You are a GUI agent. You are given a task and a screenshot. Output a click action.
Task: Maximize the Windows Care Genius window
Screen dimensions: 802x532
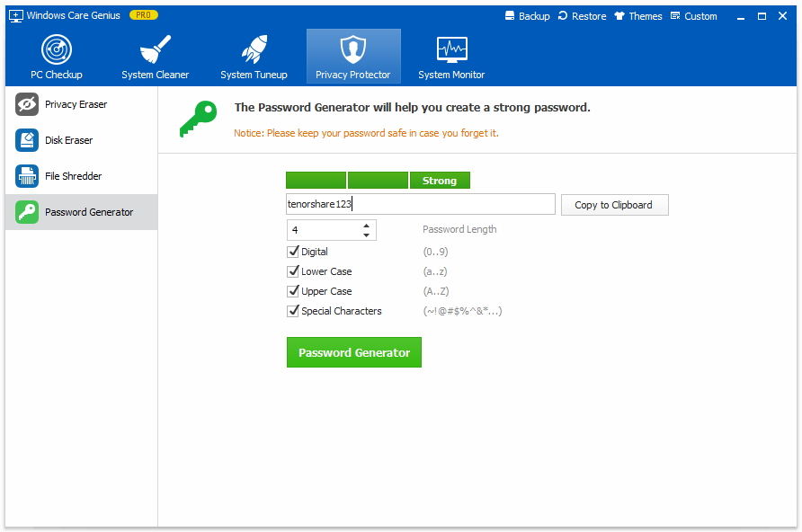[x=762, y=16]
